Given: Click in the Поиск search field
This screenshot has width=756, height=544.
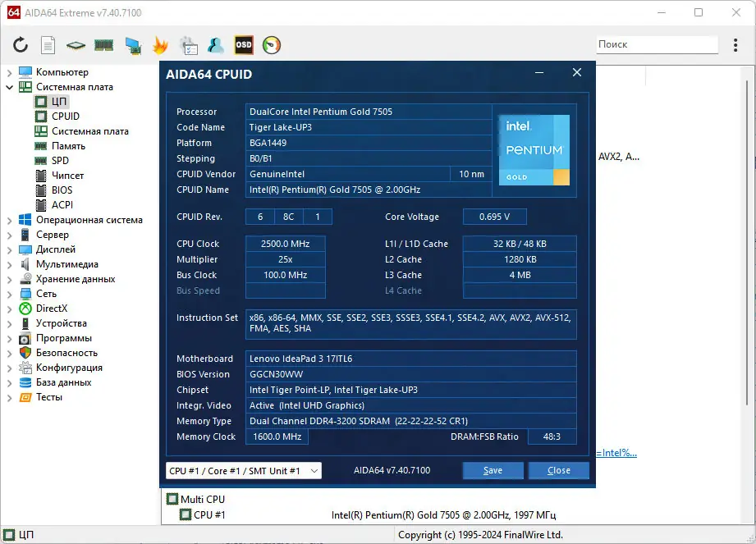Looking at the screenshot, I should [657, 44].
